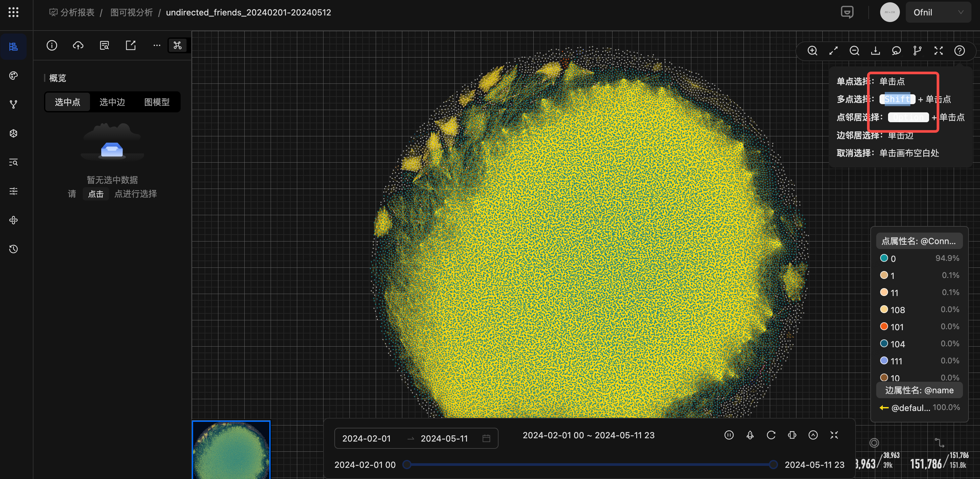Screen dimensions: 980x479
Task: Collapse the timeline with up-arrow icon
Action: coord(813,435)
